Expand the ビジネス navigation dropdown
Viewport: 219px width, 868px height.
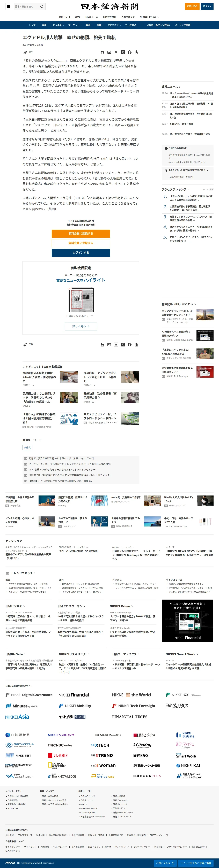click(x=58, y=25)
